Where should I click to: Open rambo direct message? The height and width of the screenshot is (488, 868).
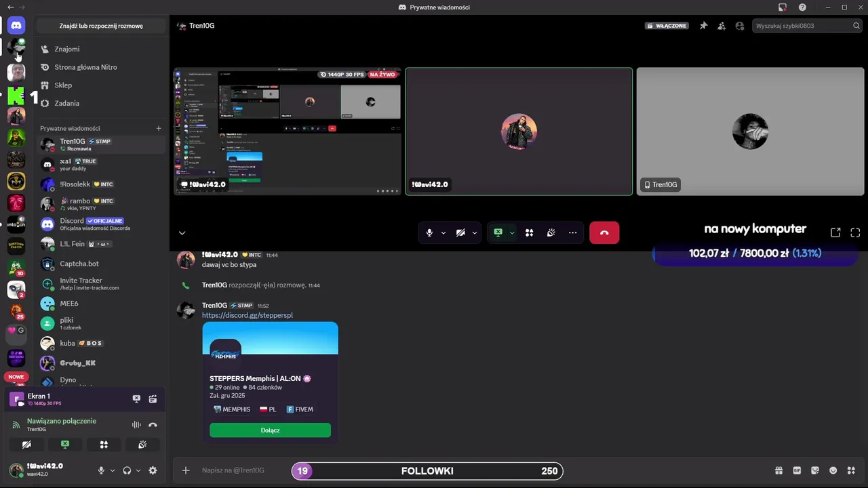coord(101,204)
